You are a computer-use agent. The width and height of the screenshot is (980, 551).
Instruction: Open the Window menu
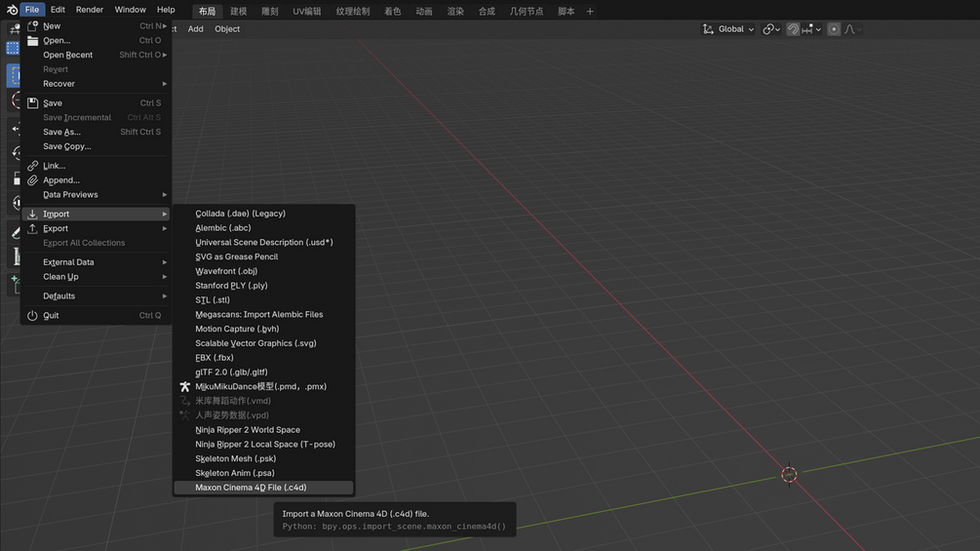click(x=130, y=10)
